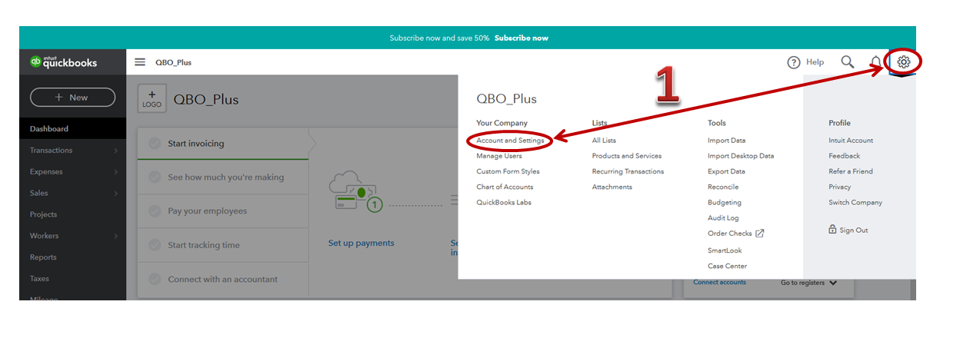This screenshot has height=338, width=980.
Task: Open Feedback in Profile
Action: pos(845,156)
